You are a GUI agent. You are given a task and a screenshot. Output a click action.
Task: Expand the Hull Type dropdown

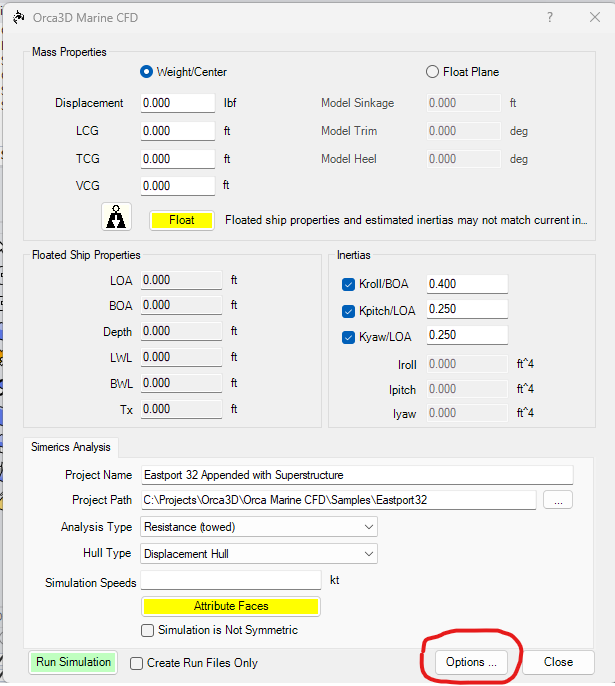(259, 554)
